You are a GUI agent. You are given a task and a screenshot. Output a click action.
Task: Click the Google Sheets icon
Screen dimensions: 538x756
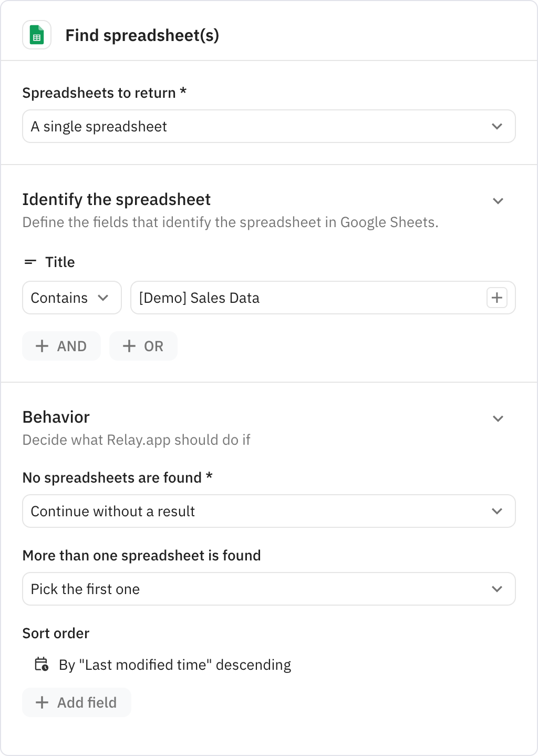(x=37, y=35)
